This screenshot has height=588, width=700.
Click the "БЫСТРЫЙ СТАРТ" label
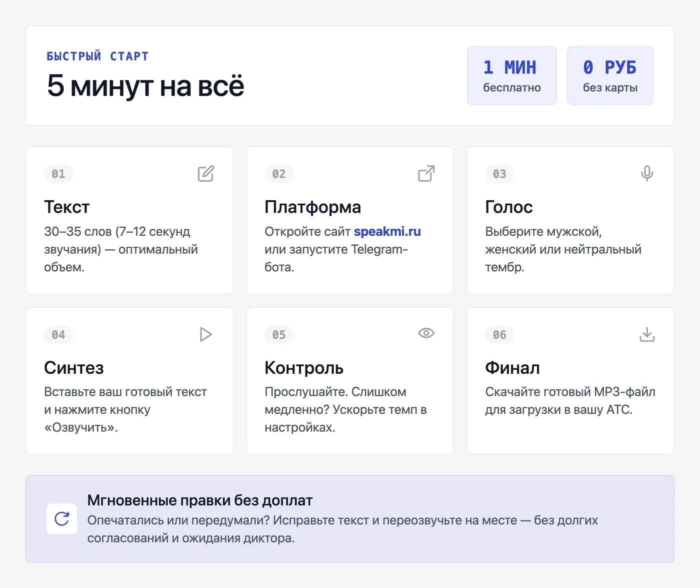(x=97, y=56)
